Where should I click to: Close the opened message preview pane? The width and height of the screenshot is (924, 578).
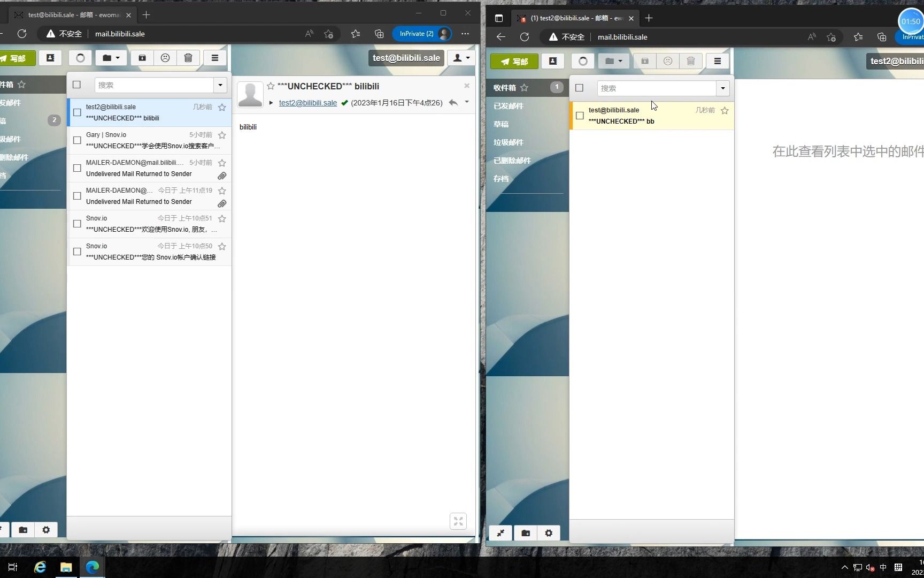pos(467,86)
